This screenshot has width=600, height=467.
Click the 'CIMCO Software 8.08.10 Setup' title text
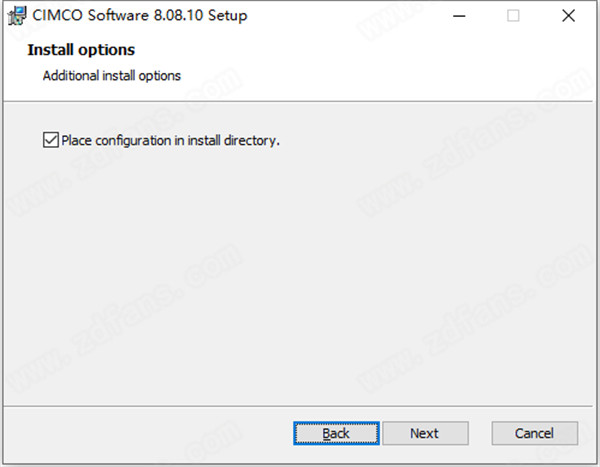click(140, 16)
